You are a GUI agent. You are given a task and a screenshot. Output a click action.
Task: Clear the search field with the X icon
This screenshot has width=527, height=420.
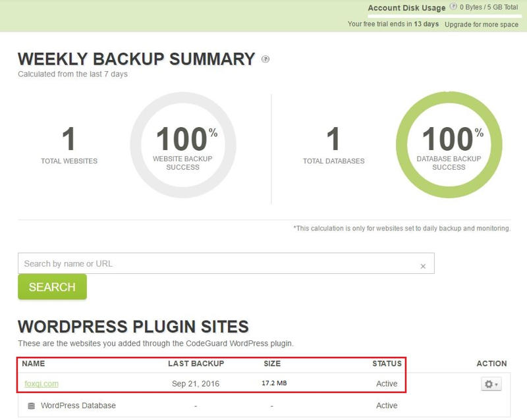423,266
